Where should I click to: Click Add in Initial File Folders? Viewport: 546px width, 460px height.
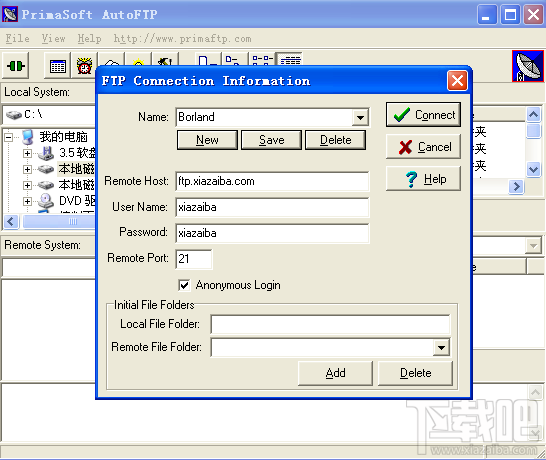pos(335,373)
